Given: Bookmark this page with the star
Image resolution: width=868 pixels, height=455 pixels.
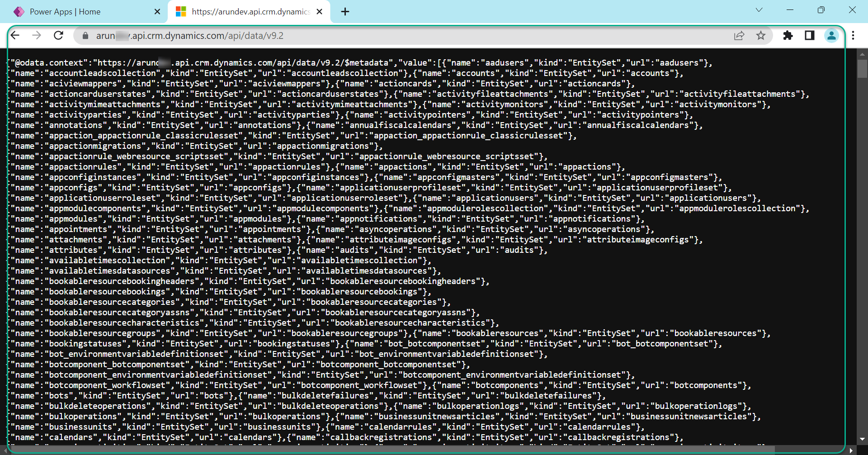Looking at the screenshot, I should pyautogui.click(x=761, y=35).
